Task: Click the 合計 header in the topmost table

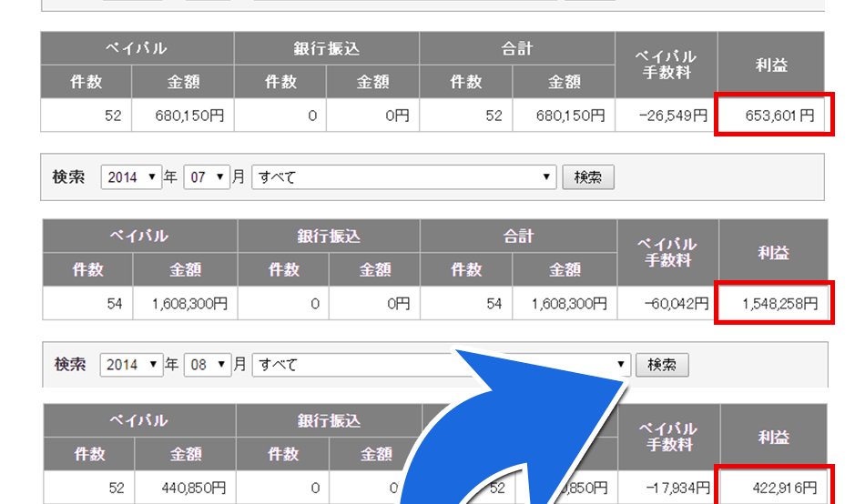Action: [516, 48]
